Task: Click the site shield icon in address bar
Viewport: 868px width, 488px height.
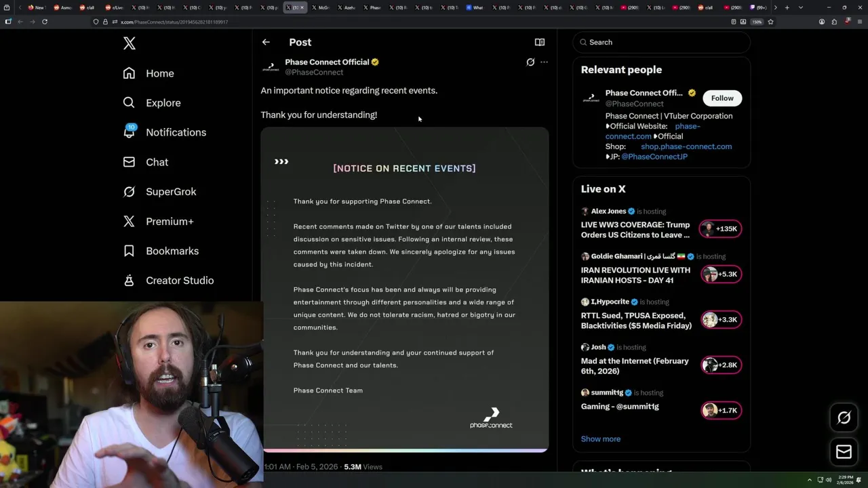Action: (x=96, y=22)
